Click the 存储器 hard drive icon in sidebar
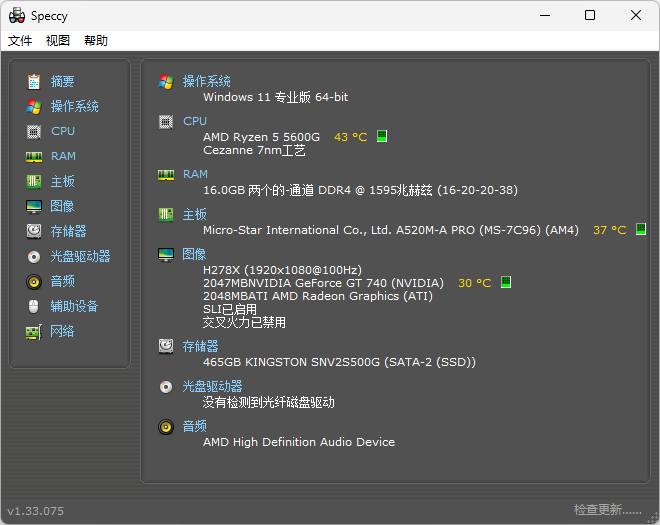This screenshot has height=525, width=660. pyautogui.click(x=34, y=231)
